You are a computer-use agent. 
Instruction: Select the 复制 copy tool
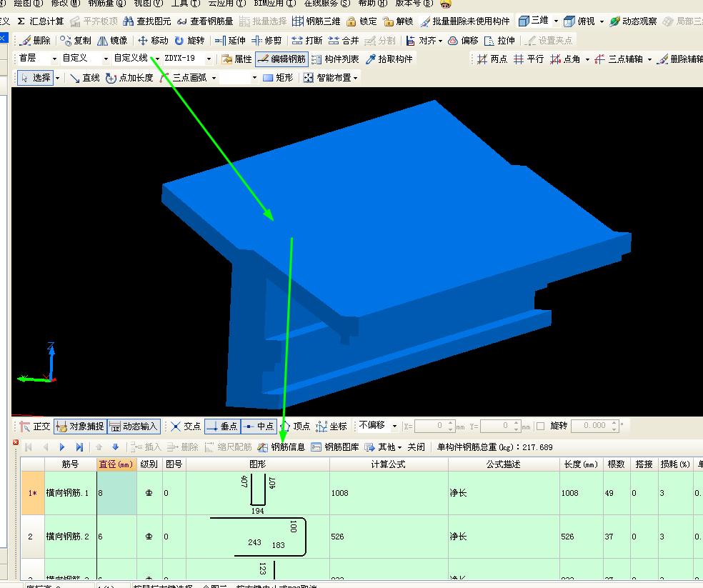tap(76, 40)
